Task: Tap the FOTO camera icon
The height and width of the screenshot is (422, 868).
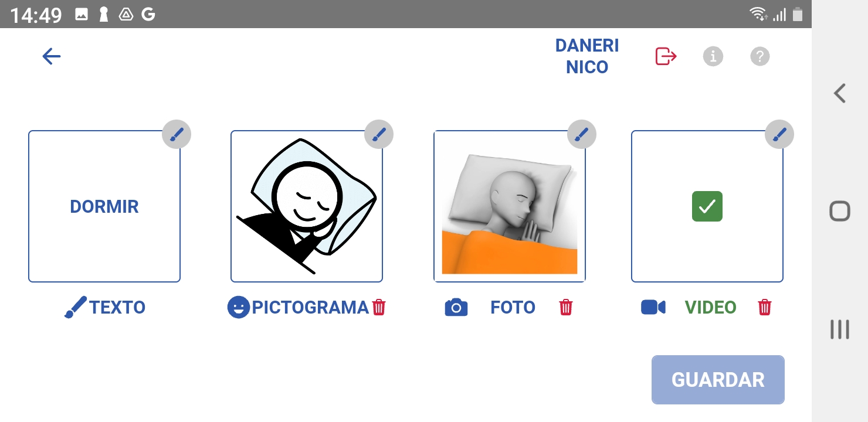Action: pyautogui.click(x=456, y=307)
